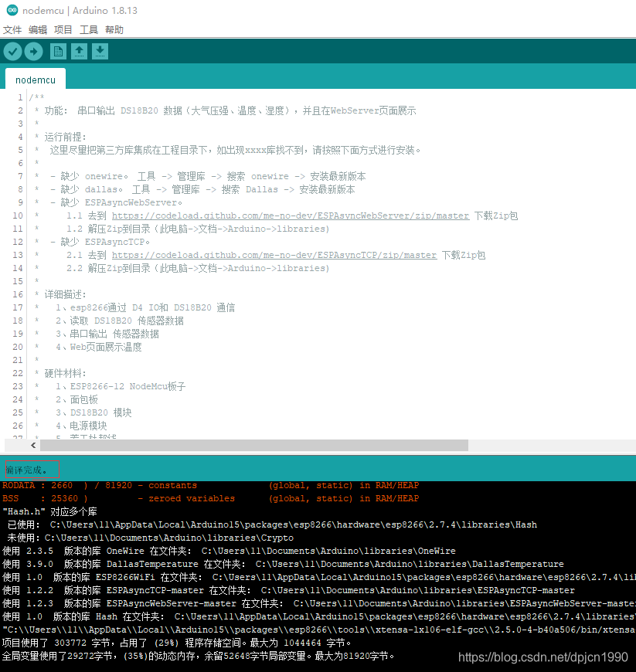Click comment line '运行前提:'
The image size is (636, 672).
(x=65, y=137)
